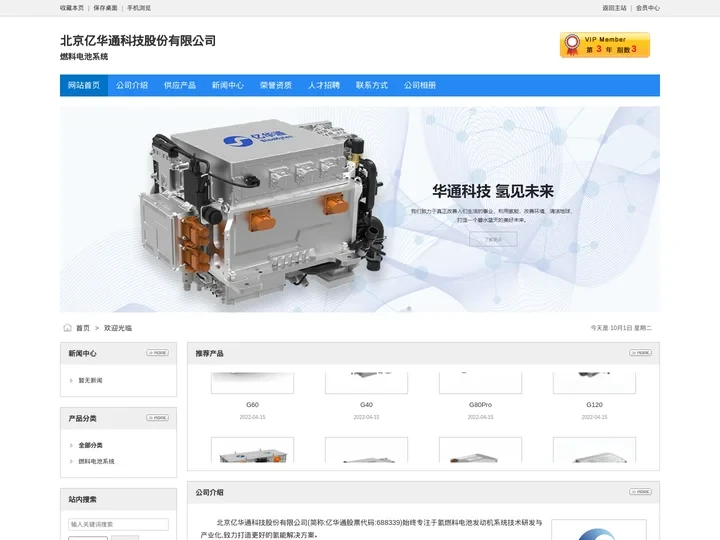Open the G60 product link
This screenshot has width=720, height=540.
[x=253, y=405]
